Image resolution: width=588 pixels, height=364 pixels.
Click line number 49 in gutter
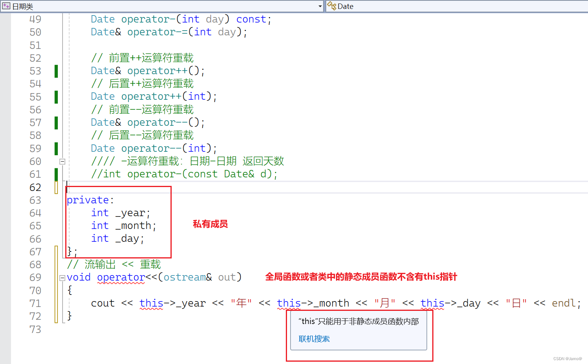[35, 19]
